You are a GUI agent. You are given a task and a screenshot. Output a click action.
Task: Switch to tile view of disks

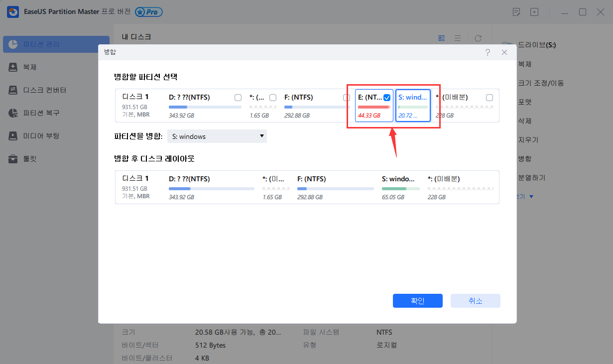click(x=441, y=37)
